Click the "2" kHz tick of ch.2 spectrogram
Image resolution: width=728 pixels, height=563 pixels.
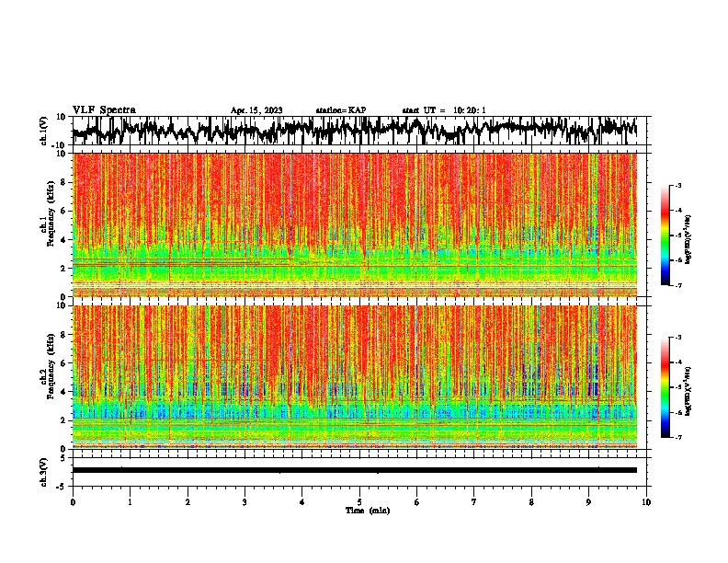(63, 420)
